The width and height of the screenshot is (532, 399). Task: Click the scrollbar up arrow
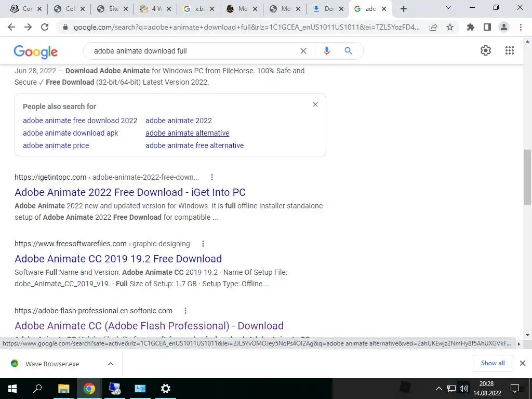click(527, 42)
